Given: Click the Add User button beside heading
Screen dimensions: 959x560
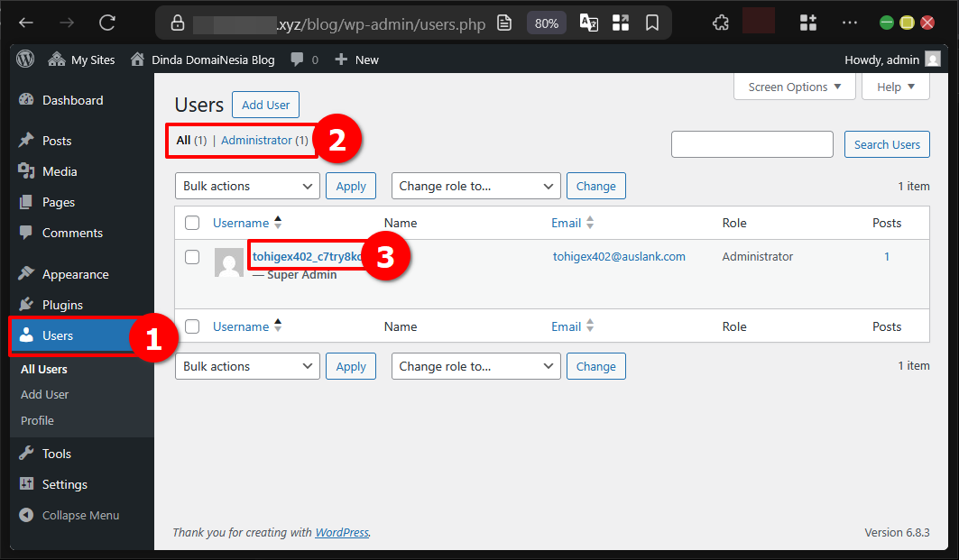Looking at the screenshot, I should pyautogui.click(x=265, y=105).
